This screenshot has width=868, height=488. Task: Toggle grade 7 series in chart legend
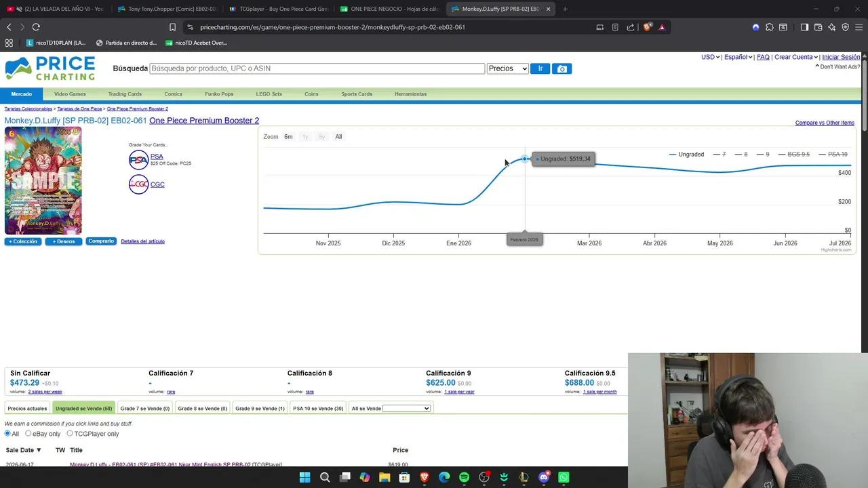tap(719, 155)
